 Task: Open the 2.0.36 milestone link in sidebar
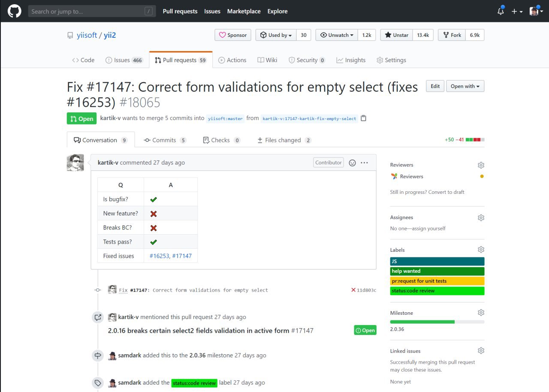pyautogui.click(x=397, y=329)
